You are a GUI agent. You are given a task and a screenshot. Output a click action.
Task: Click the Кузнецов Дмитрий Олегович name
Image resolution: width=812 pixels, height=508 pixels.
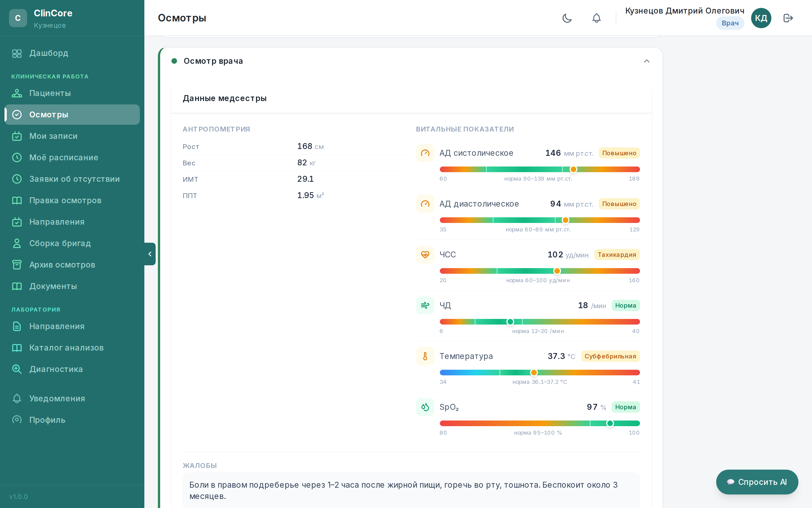pos(685,11)
